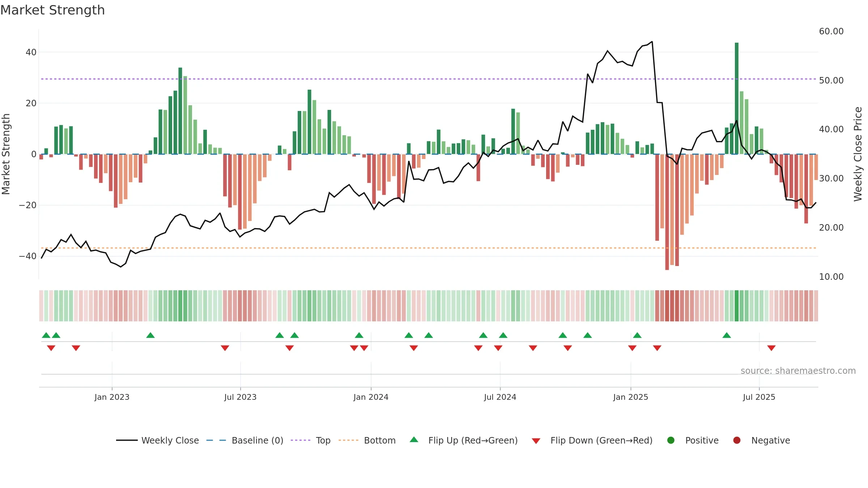Select the last green flip-up marker before Jul 2025
The width and height of the screenshot is (868, 488).
[727, 335]
